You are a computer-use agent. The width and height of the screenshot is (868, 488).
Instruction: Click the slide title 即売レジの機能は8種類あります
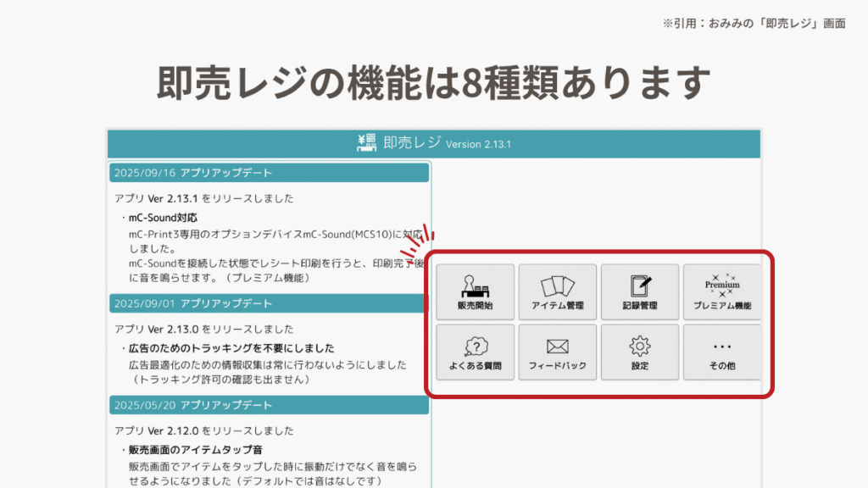(433, 82)
